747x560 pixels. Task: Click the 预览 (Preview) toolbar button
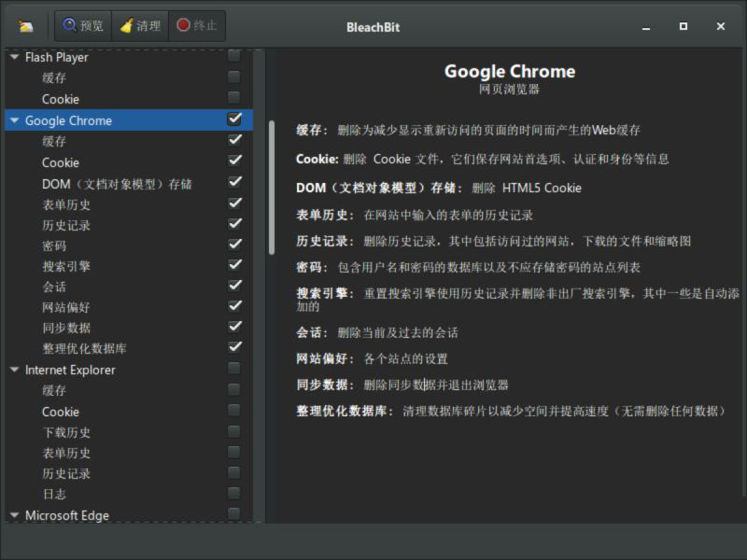coord(83,26)
